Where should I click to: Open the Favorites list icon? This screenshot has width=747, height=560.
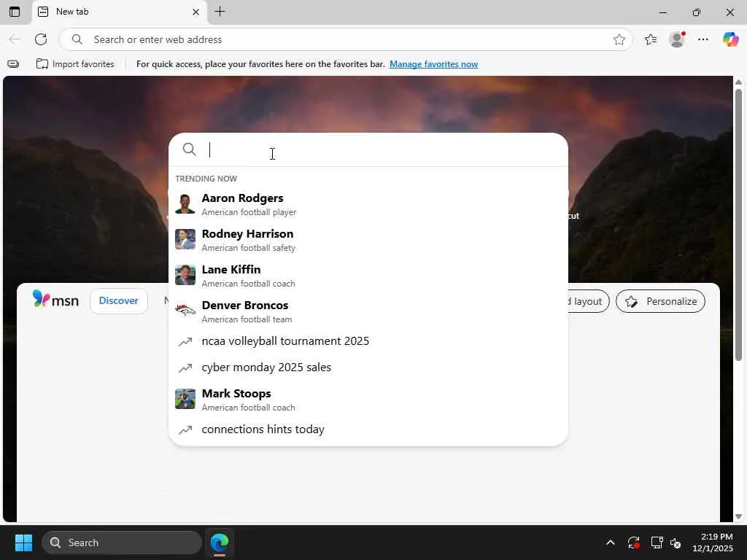tap(651, 39)
